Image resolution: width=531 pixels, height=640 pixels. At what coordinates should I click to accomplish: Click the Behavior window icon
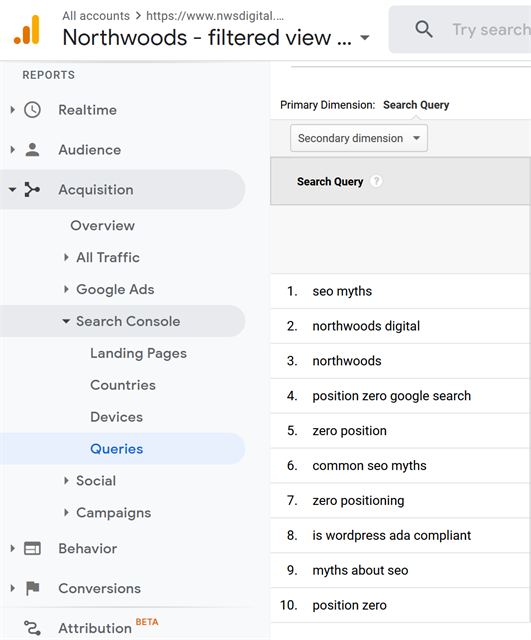pyautogui.click(x=32, y=548)
